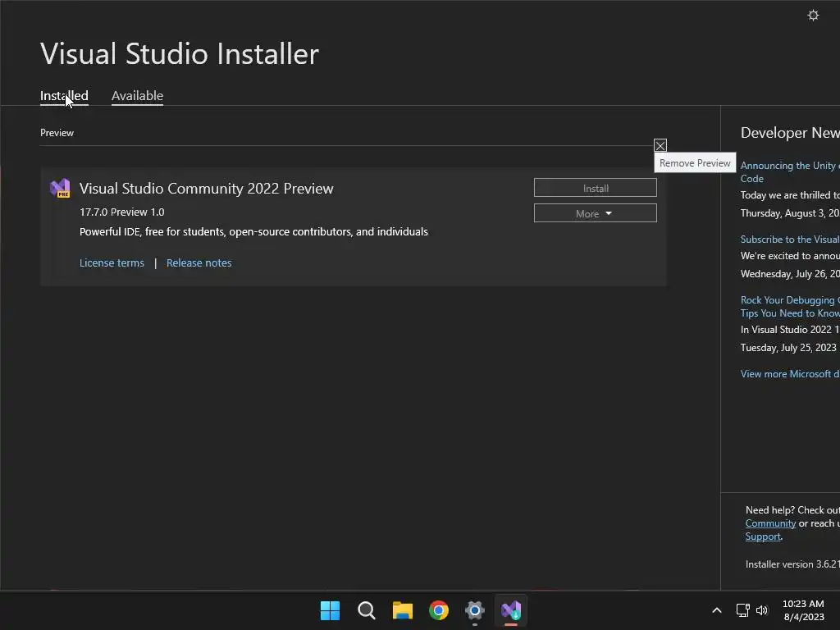This screenshot has height=630, width=840.
Task: Open the Announcing the Unity news article
Action: pyautogui.click(x=790, y=172)
